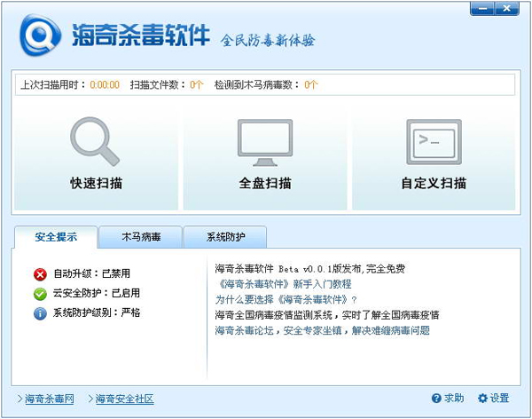Click the 快速扫描 label
The image size is (532, 419).
[x=96, y=183]
